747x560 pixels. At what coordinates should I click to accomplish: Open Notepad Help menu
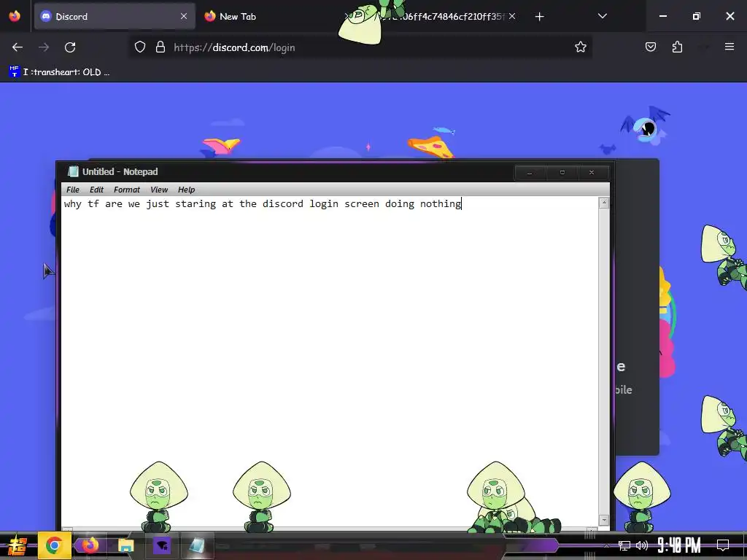coord(186,190)
